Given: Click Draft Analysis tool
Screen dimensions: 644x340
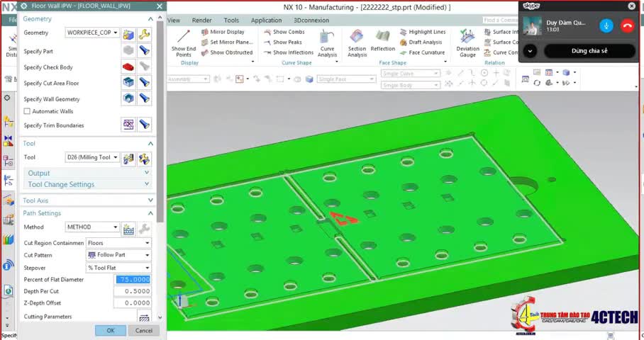Looking at the screenshot, I should point(421,42).
